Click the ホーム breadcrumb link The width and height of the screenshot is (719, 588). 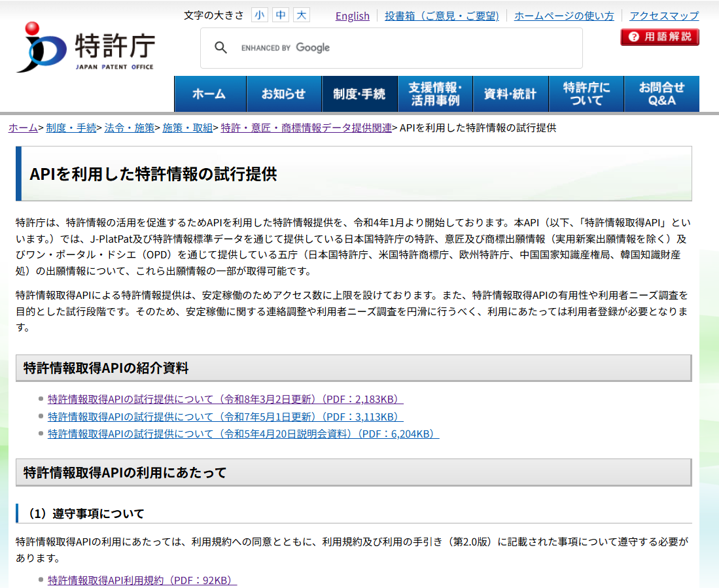click(x=23, y=128)
